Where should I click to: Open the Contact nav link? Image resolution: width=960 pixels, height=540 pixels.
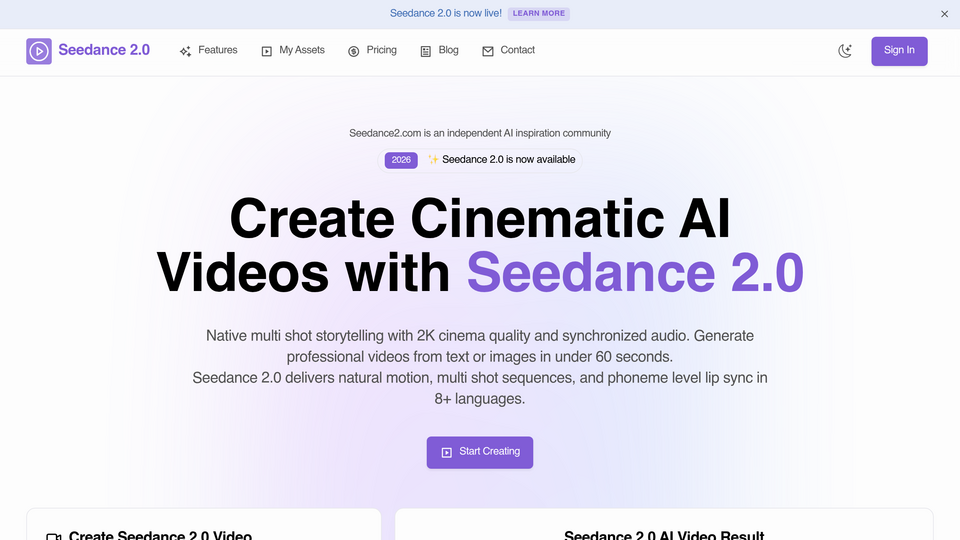(x=517, y=50)
